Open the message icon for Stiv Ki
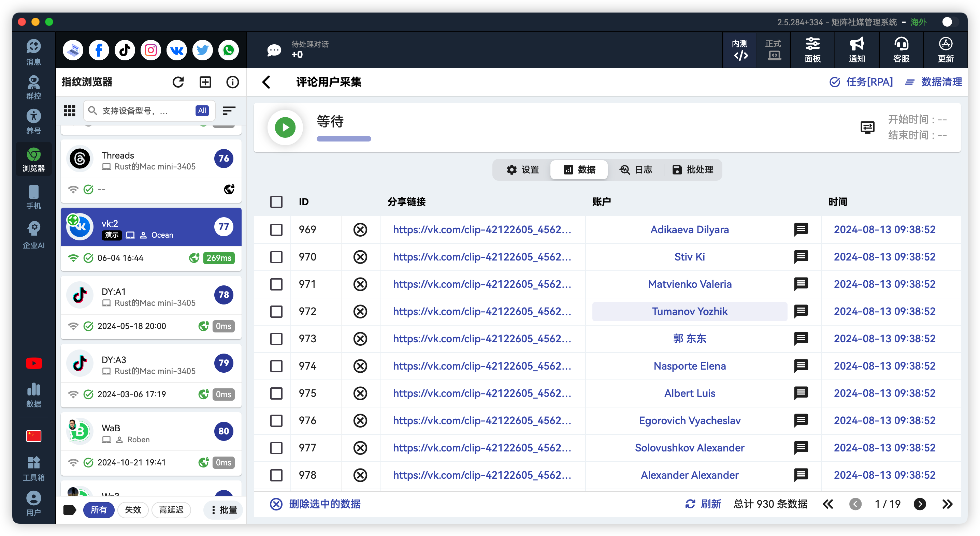The height and width of the screenshot is (536, 980). coord(801,257)
